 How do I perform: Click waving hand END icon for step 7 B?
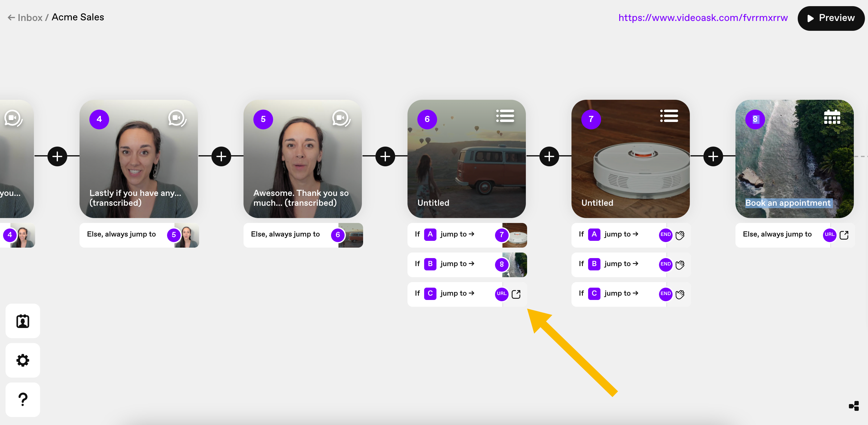(680, 265)
